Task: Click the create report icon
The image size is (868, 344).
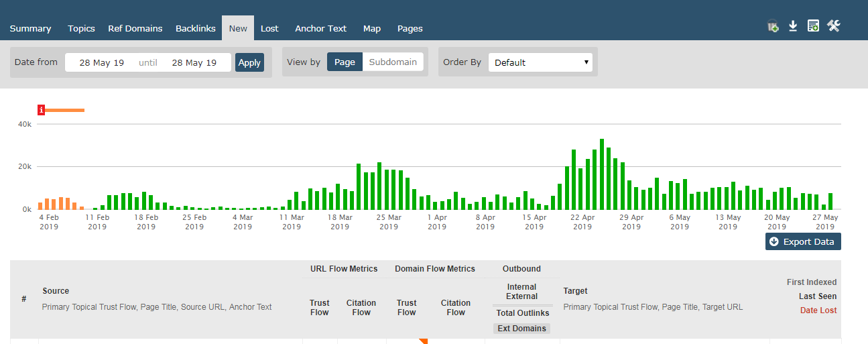Action: pos(813,26)
